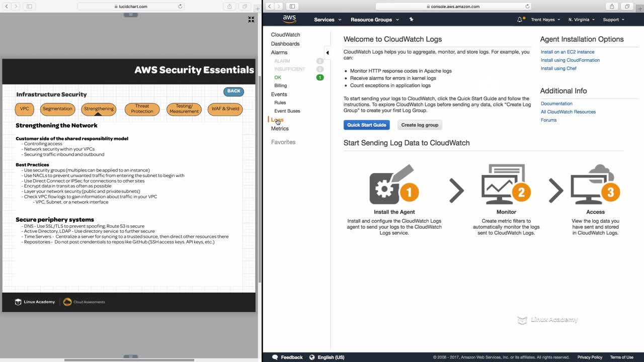Reload the lucidchart.com page

pyautogui.click(x=180, y=7)
